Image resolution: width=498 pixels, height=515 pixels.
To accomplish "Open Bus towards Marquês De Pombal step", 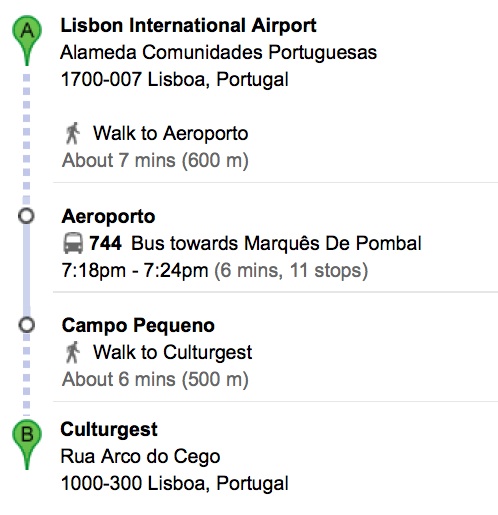I will pyautogui.click(x=276, y=243).
